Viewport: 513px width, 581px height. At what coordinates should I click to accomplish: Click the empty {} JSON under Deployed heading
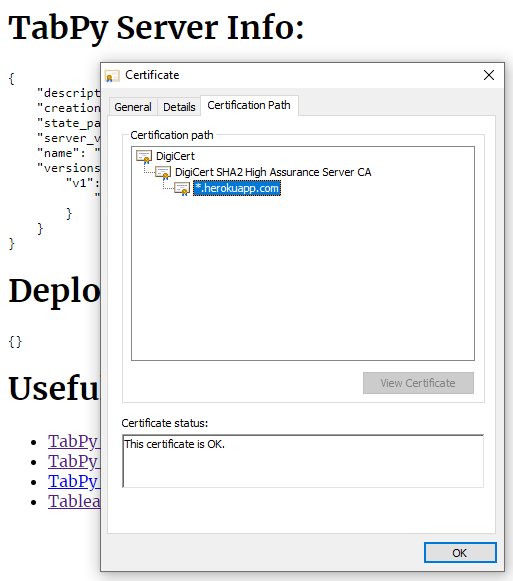point(15,342)
